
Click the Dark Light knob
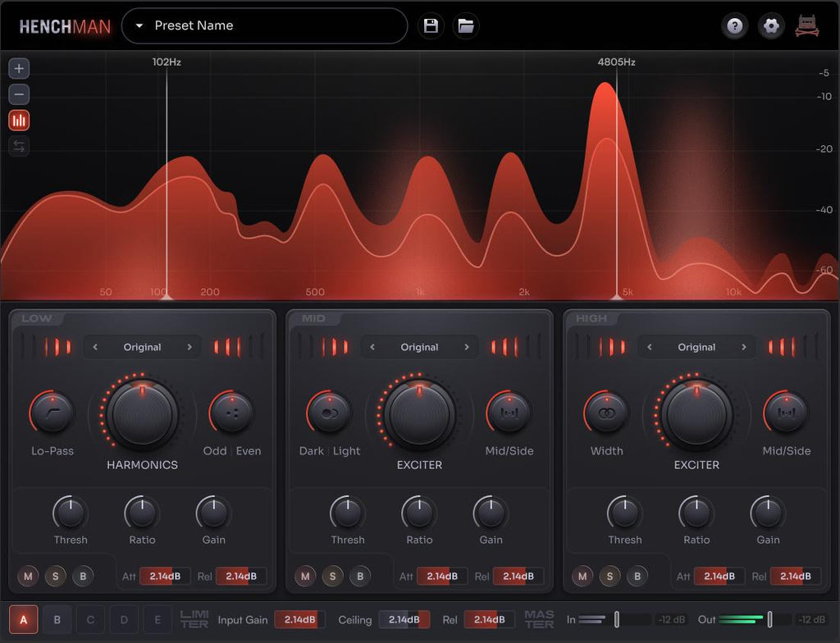329,412
